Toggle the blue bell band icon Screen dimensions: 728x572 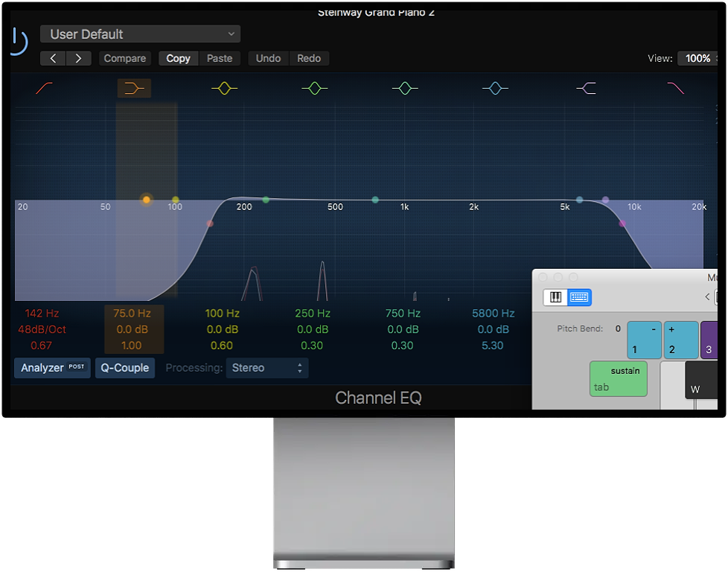[495, 88]
